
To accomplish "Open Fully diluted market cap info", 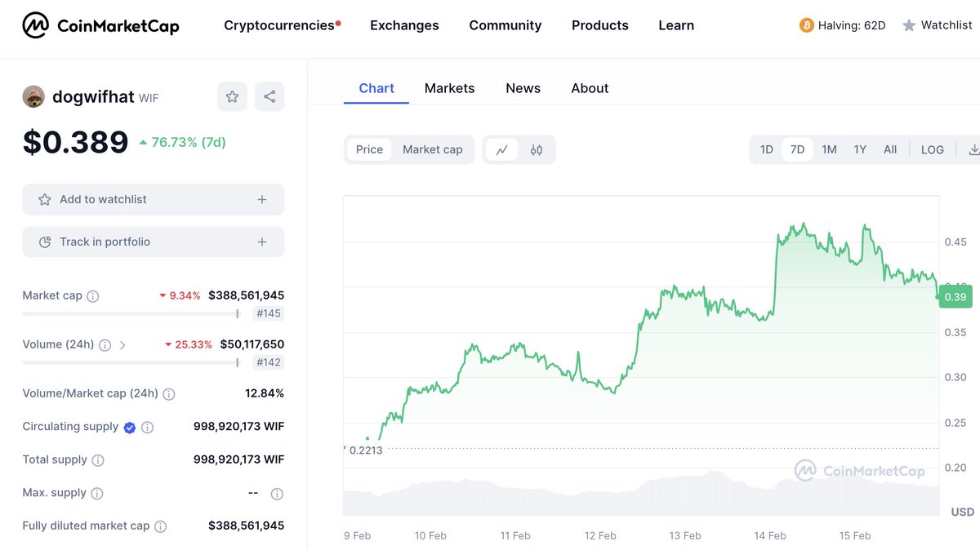I will coord(161,526).
